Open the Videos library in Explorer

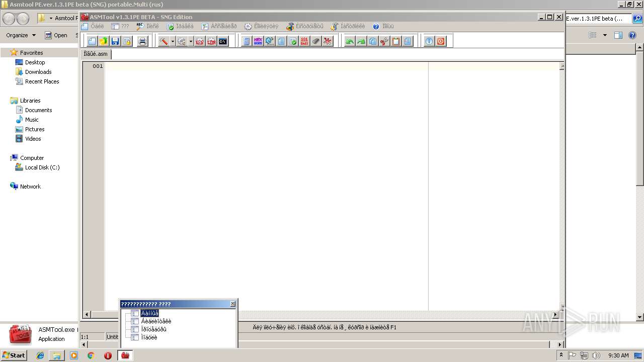click(x=33, y=139)
